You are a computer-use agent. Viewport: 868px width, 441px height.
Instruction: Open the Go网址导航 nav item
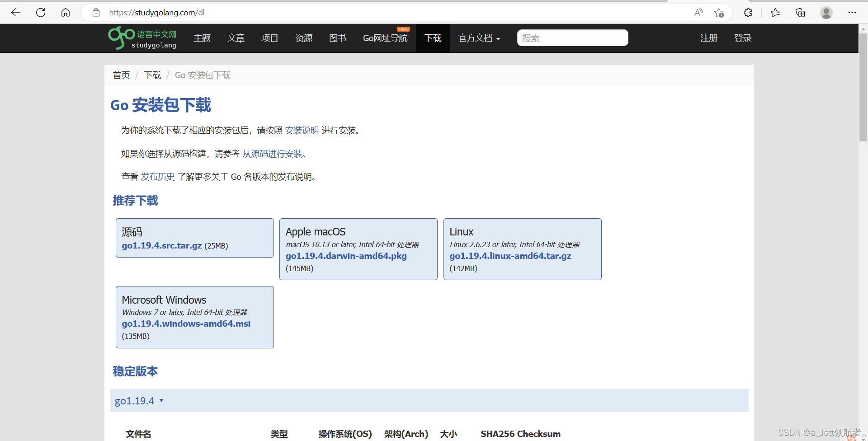(385, 38)
